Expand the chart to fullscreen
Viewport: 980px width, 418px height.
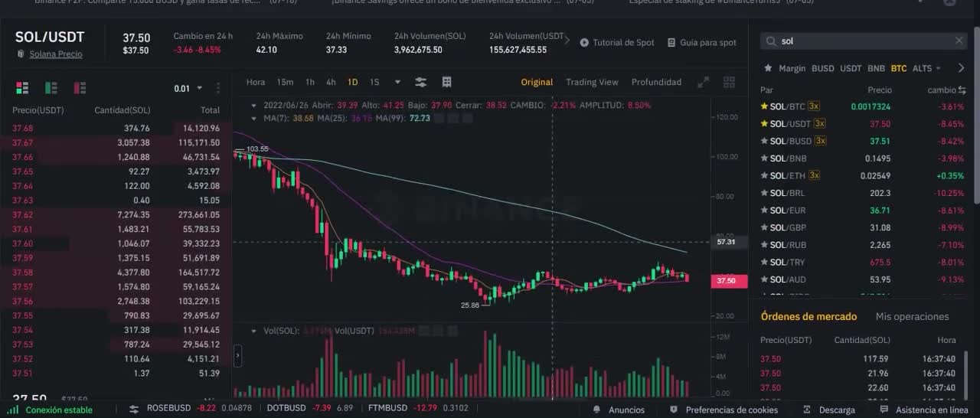[x=703, y=82]
